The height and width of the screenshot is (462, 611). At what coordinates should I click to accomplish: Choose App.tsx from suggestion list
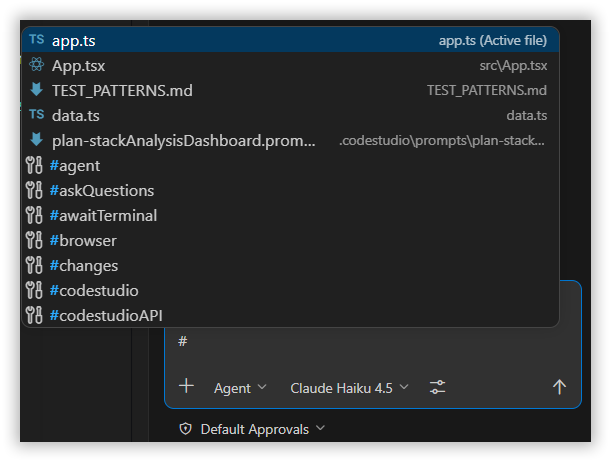(x=290, y=65)
